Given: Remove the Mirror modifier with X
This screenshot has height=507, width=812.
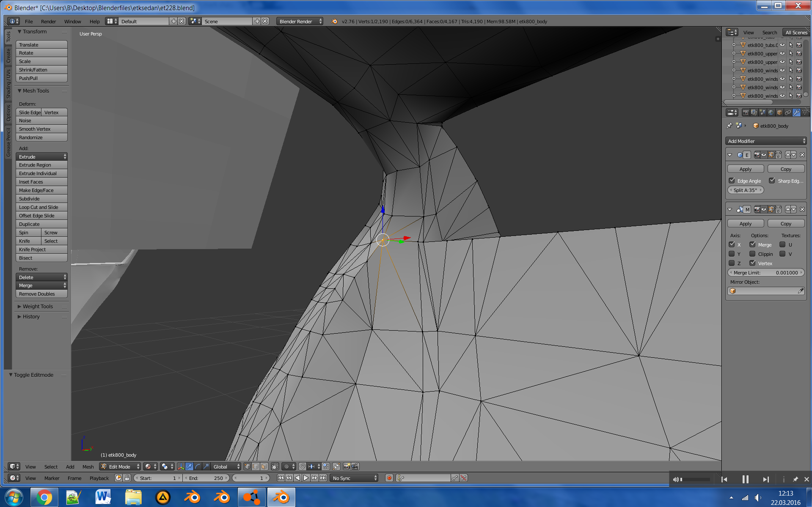Looking at the screenshot, I should coord(802,209).
